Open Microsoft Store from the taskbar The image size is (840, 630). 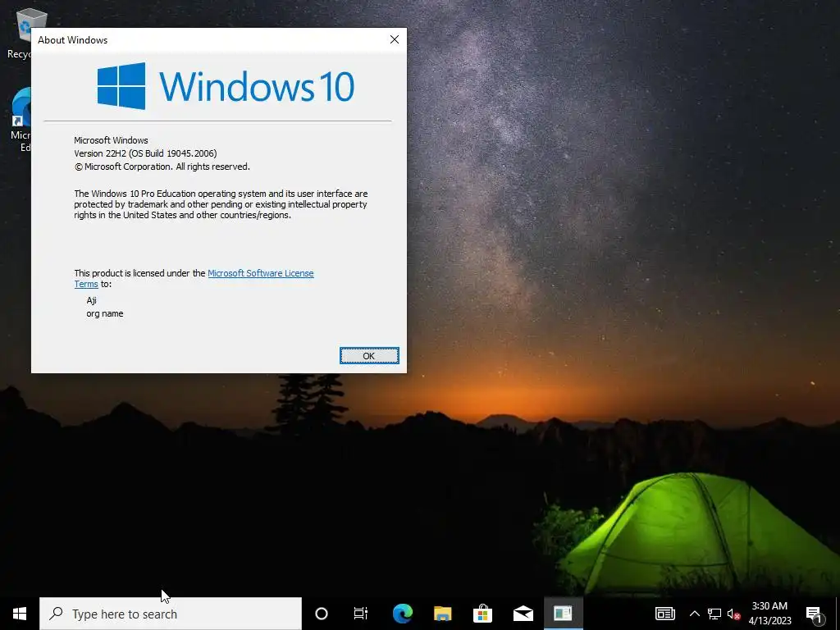point(482,614)
